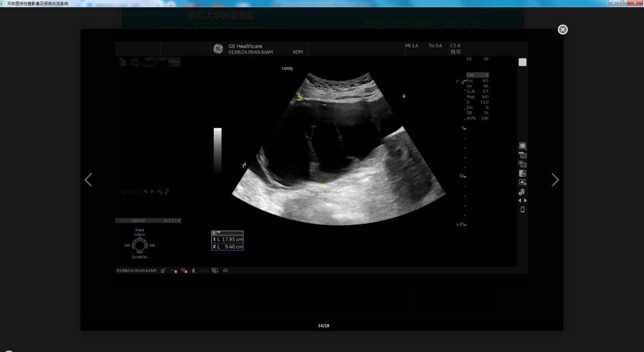Click the small left-right arrows icon in right column

pos(522,201)
